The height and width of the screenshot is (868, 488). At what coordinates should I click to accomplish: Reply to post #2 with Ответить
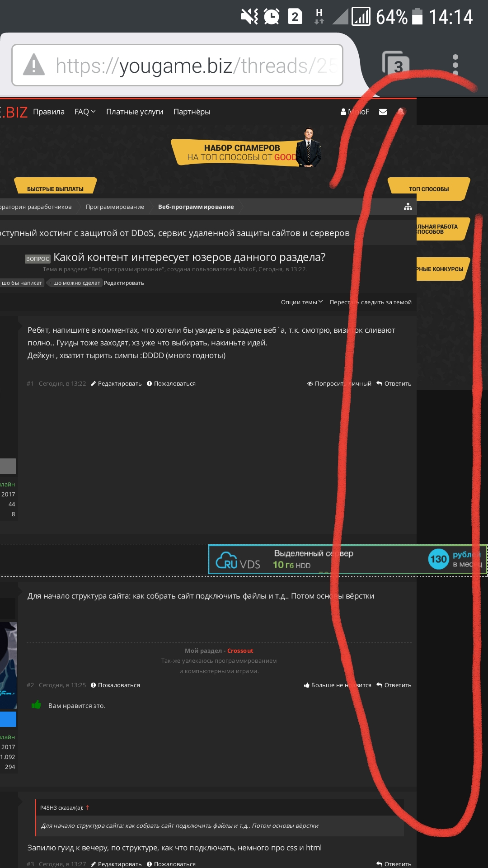point(394,685)
